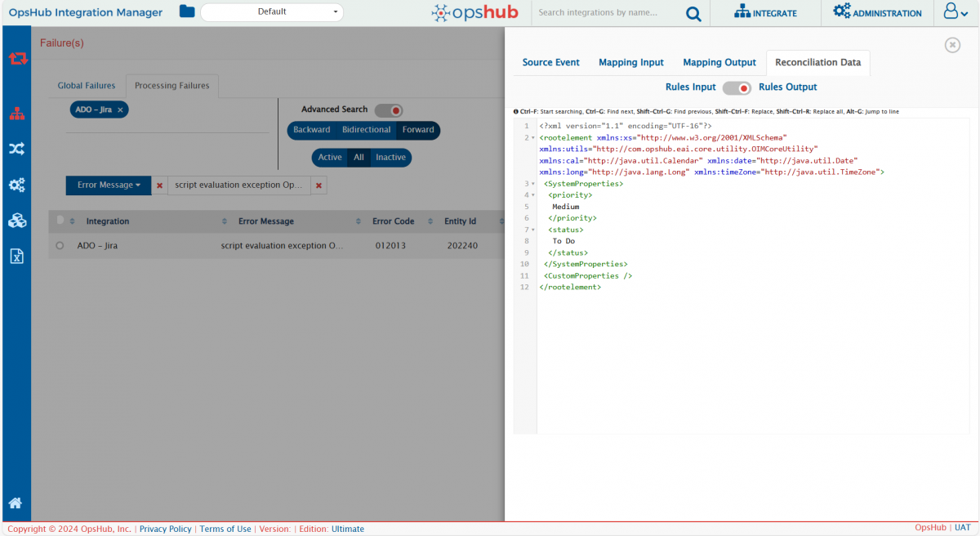Open the user account dropdown
Screen dimensions: 980x536
pyautogui.click(x=955, y=12)
